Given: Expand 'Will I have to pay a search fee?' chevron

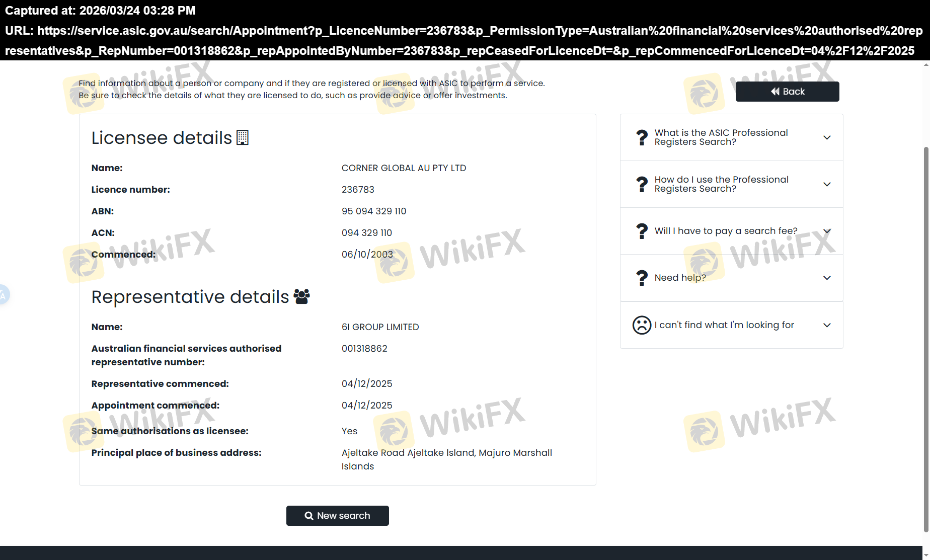Looking at the screenshot, I should point(827,231).
